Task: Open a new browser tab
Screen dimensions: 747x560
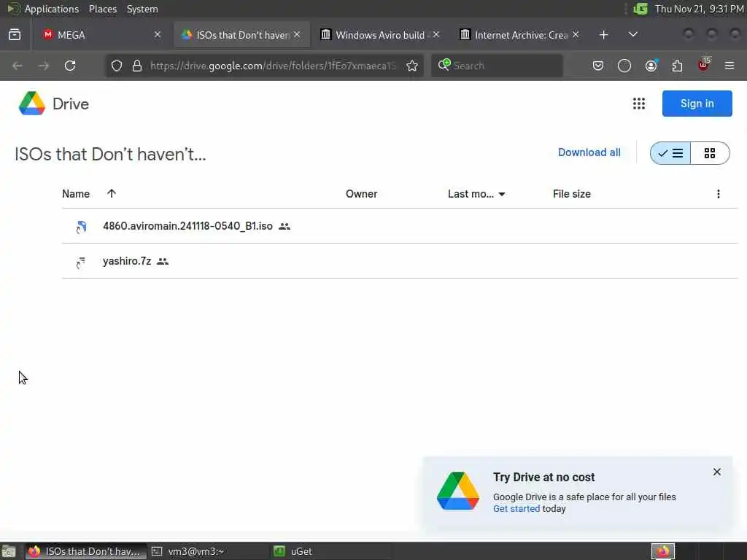Action: tap(603, 35)
